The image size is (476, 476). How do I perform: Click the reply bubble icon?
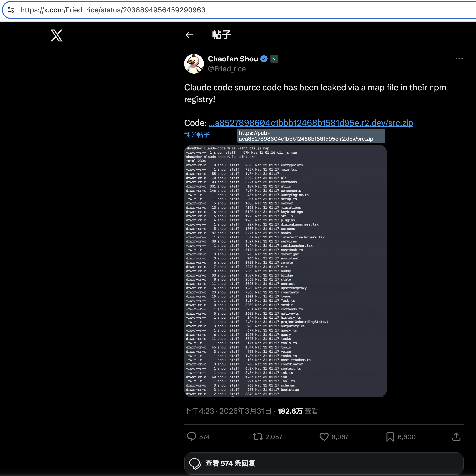[192, 436]
